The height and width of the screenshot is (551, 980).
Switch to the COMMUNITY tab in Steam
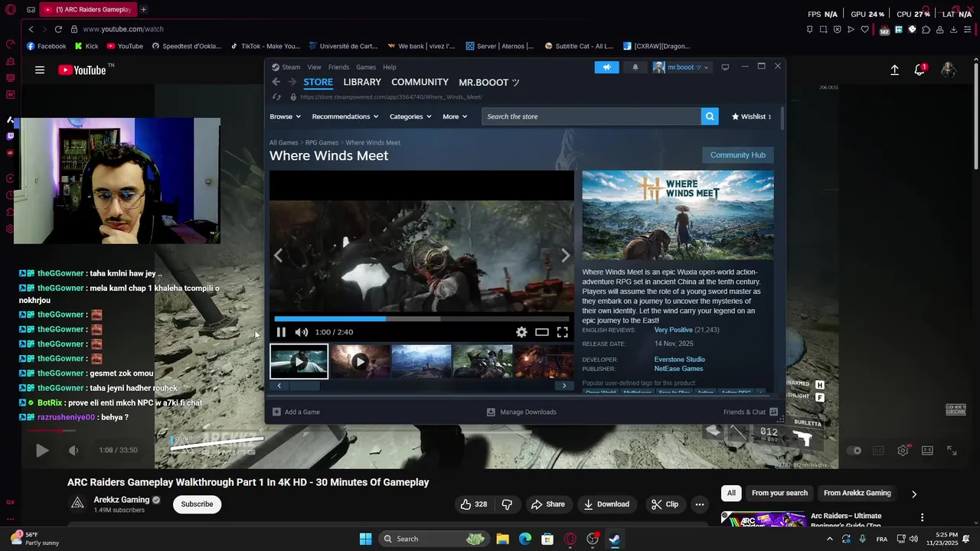pos(420,82)
